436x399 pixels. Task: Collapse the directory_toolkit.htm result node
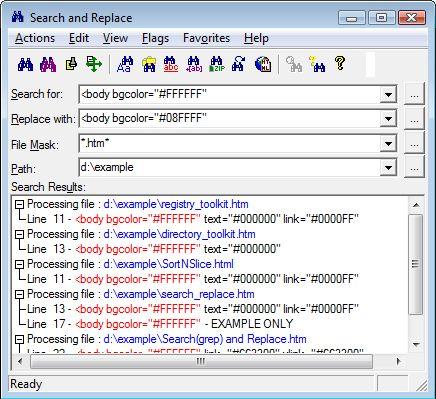pos(20,234)
